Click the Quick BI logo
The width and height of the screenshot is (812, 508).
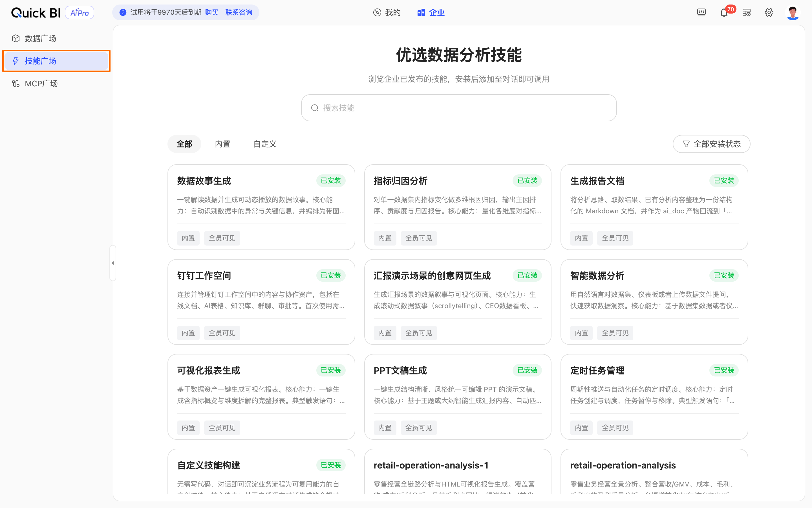coord(36,13)
